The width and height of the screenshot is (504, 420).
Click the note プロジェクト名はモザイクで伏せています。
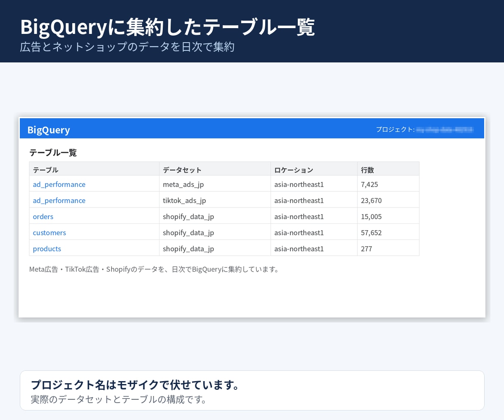click(136, 385)
